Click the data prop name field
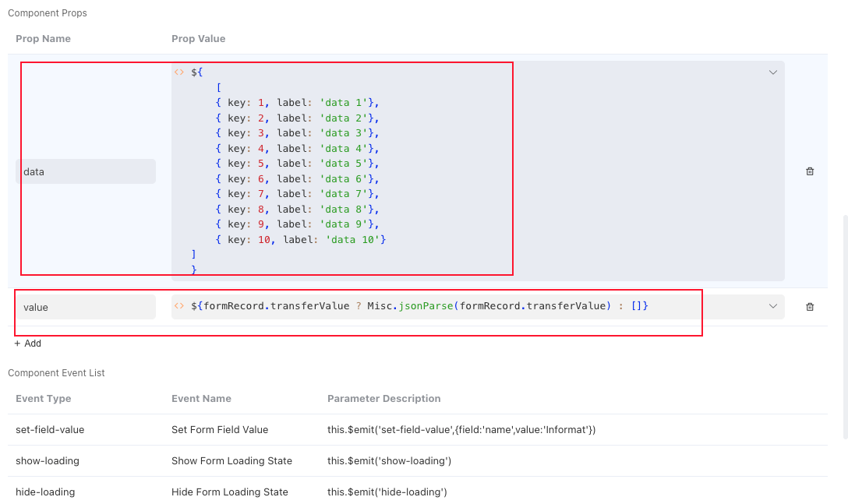Screen dimensions: 848x504 (87, 171)
